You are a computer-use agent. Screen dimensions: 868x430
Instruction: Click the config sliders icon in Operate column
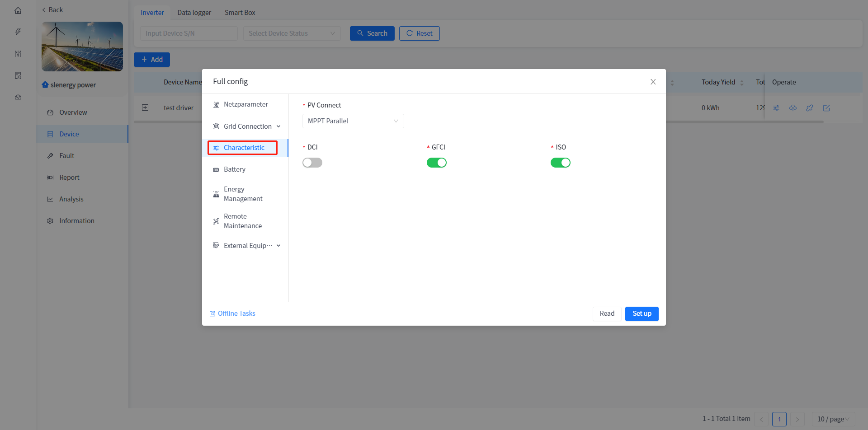776,108
